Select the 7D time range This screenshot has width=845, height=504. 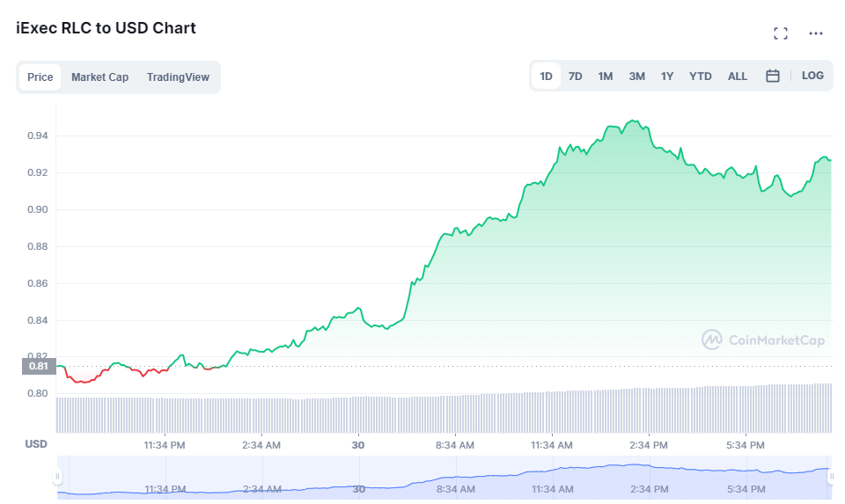pos(576,77)
